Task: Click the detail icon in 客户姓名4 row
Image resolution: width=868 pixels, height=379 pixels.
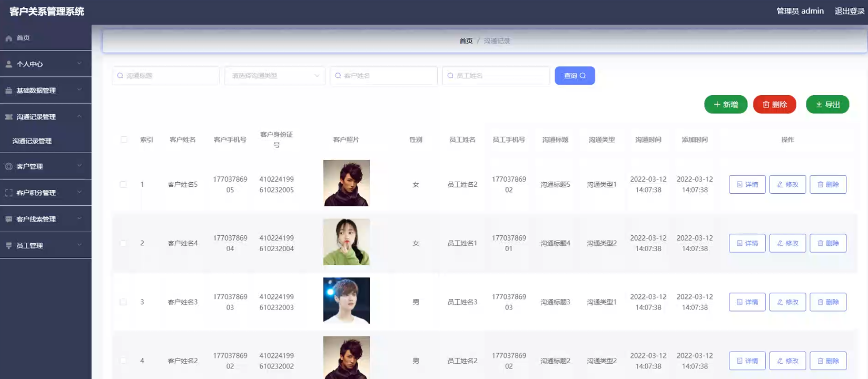Action: pyautogui.click(x=739, y=243)
